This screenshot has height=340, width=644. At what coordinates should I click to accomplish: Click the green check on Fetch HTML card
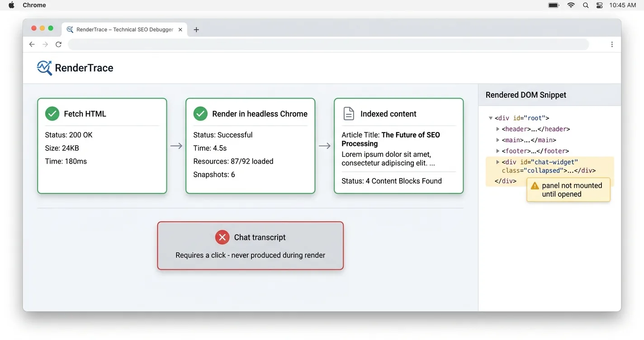[x=52, y=113]
